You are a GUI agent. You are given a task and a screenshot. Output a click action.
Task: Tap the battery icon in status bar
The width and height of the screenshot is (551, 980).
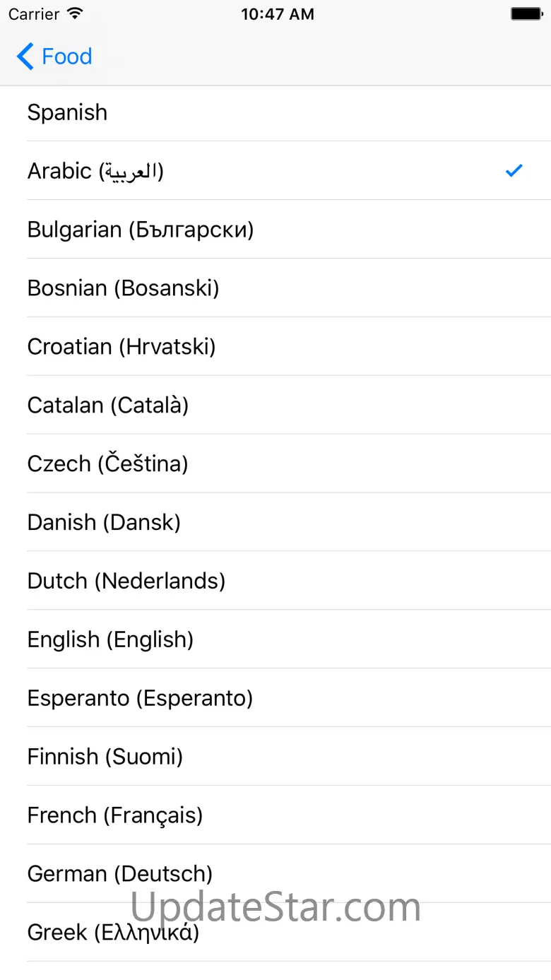[x=526, y=13]
